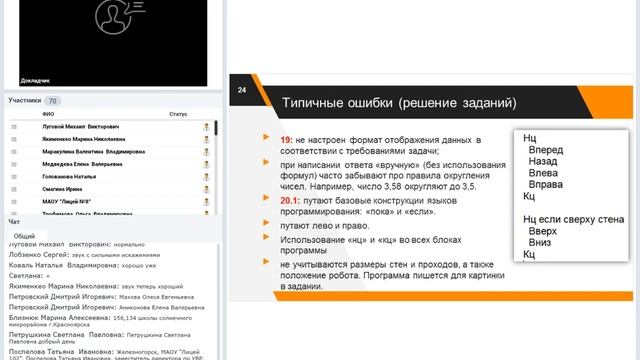This screenshot has width=640, height=360.
Task: Click status icon for Якименкео Марина Николаевна
Action: pyautogui.click(x=207, y=140)
